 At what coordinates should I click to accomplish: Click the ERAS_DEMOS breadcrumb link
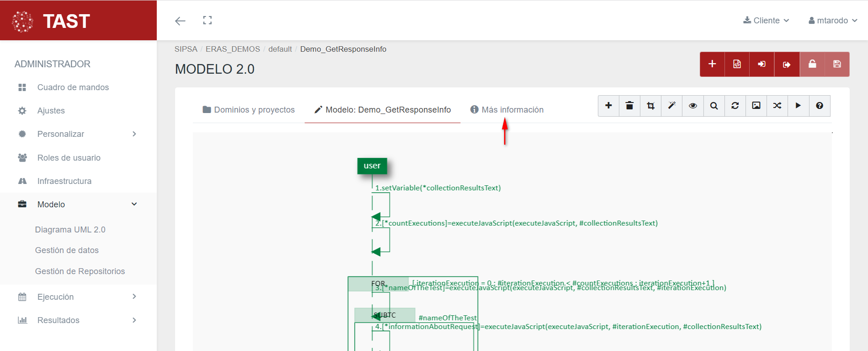pos(233,49)
